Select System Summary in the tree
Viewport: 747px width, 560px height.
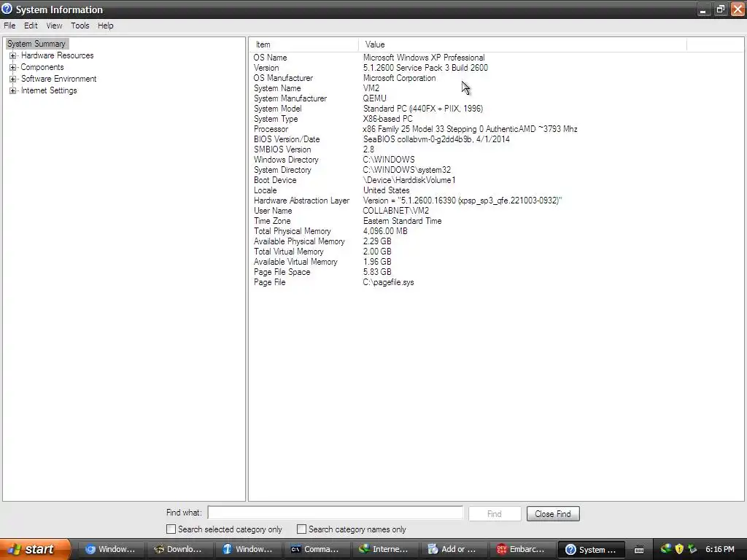coord(36,44)
